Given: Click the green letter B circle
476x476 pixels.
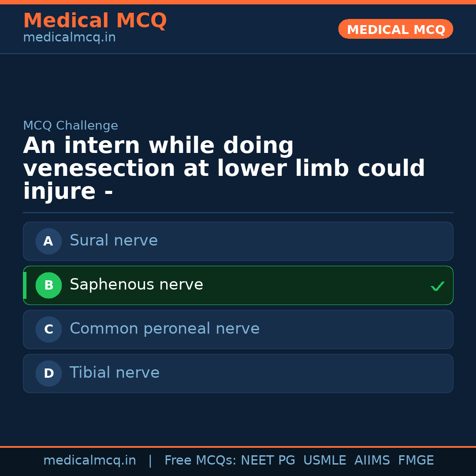Looking at the screenshot, I should point(48,285).
